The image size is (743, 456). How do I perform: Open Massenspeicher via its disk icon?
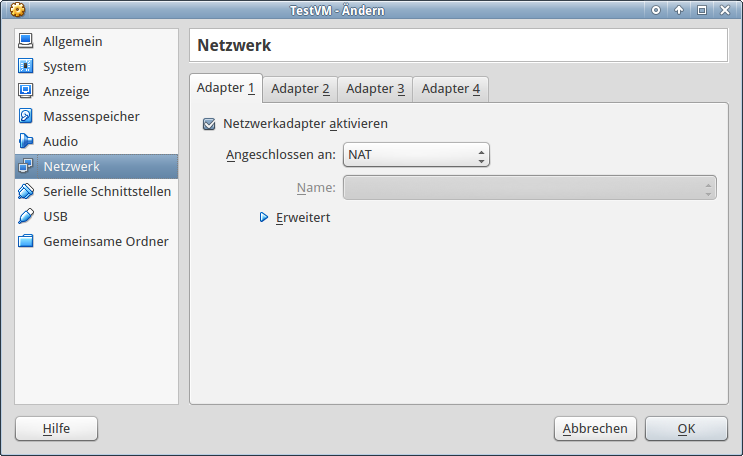26,117
